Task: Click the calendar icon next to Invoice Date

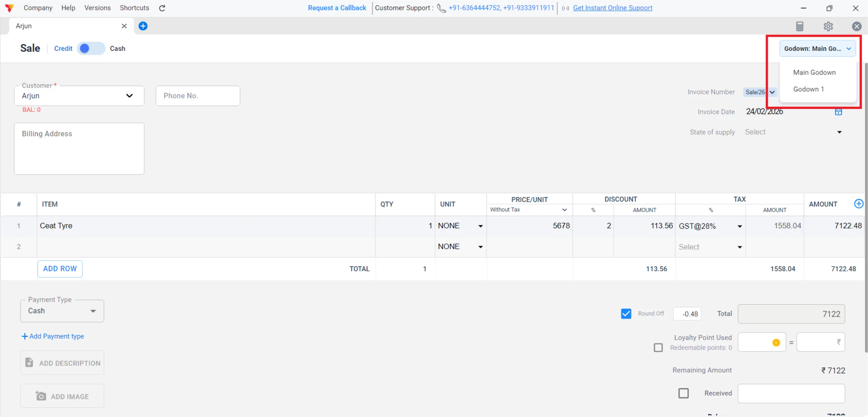Action: coord(839,112)
